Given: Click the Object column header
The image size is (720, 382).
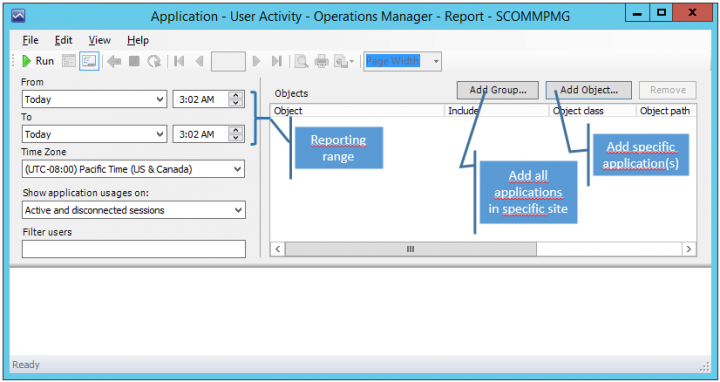Looking at the screenshot, I should click(357, 111).
